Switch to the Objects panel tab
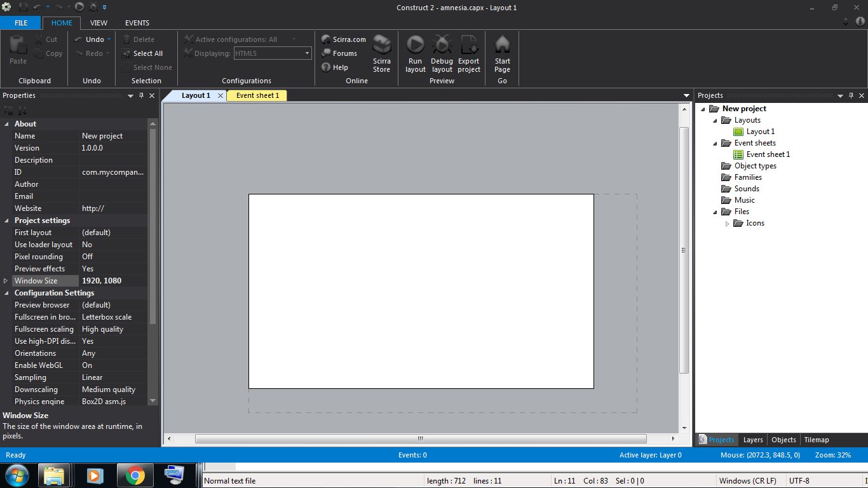 783,440
